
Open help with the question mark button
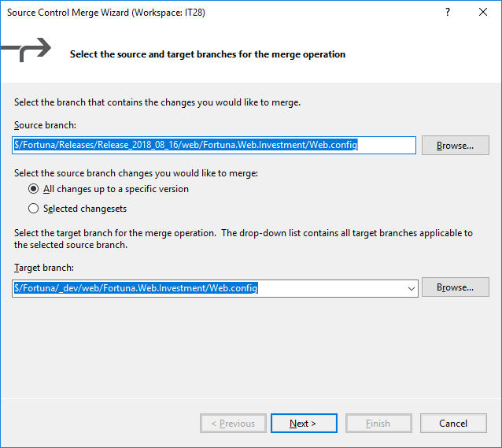coord(448,13)
